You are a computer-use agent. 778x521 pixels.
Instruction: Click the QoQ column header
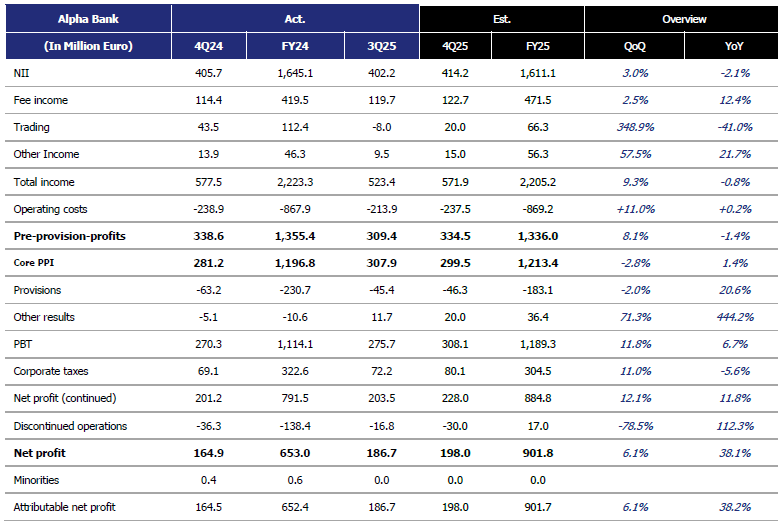[637, 46]
